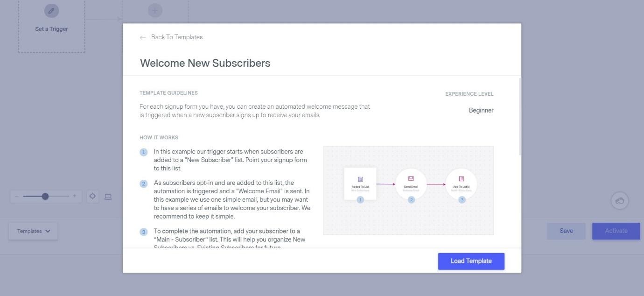The height and width of the screenshot is (296, 644).
Task: Go Back To Templates
Action: pyautogui.click(x=177, y=37)
